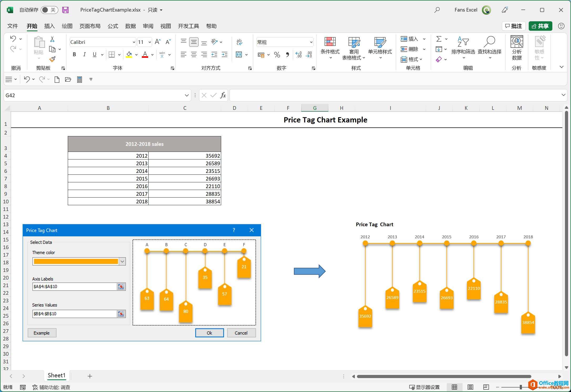The image size is (571, 392).
Task: Toggle italic formatting
Action: pyautogui.click(x=84, y=54)
